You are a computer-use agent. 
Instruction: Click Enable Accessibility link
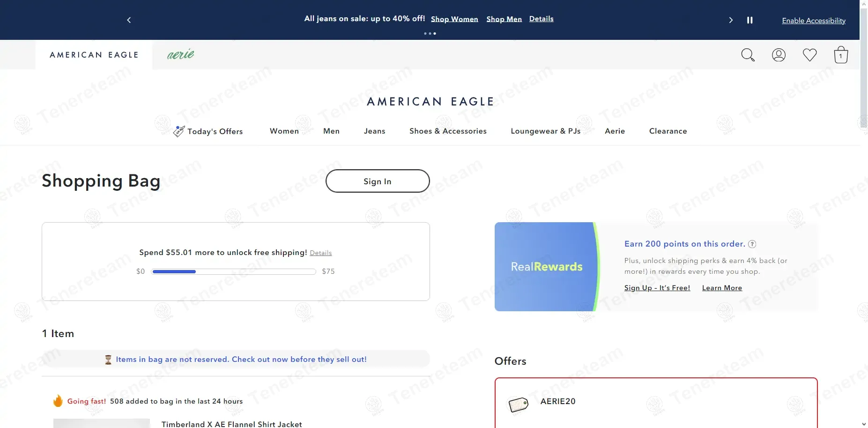click(813, 21)
